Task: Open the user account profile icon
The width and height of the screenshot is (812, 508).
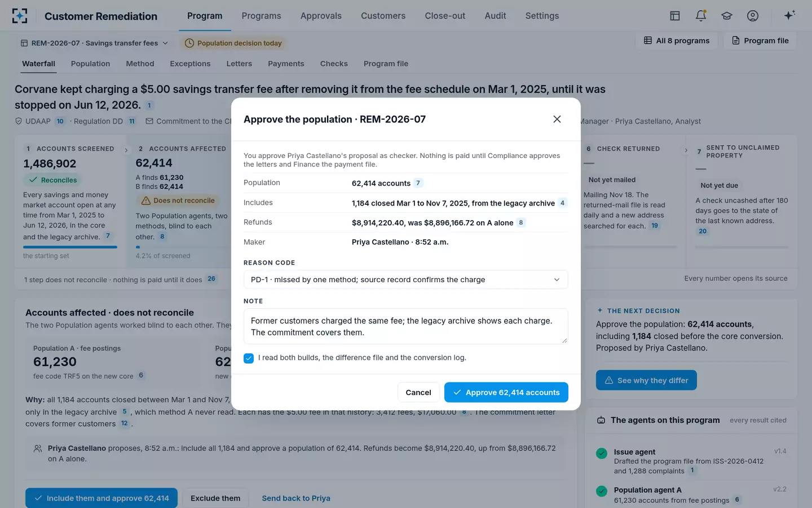Action: (753, 16)
